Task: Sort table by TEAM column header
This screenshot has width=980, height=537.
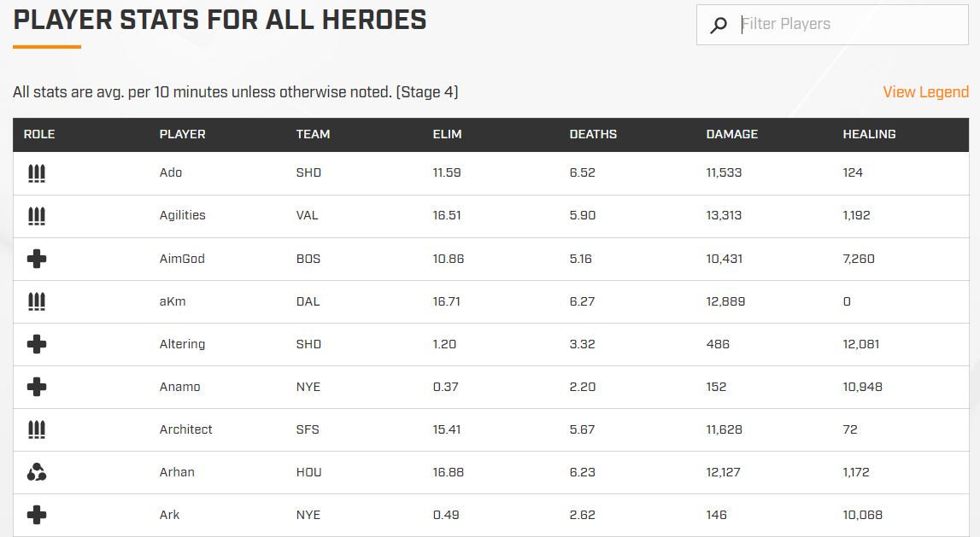Action: point(313,134)
